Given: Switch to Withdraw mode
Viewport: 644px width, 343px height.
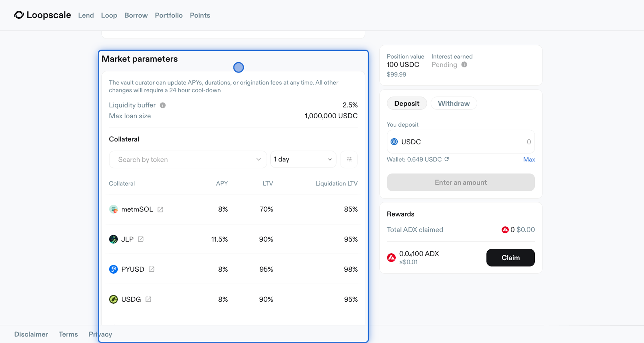Looking at the screenshot, I should [x=454, y=103].
